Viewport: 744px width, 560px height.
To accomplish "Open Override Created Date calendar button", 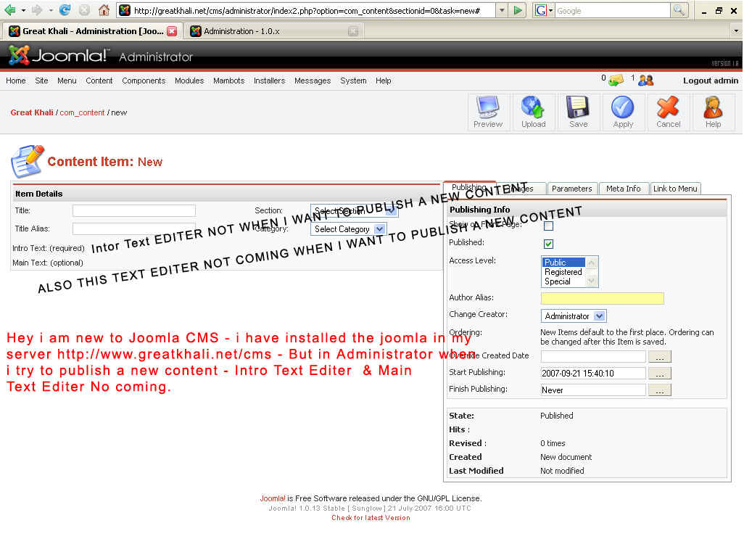I will (x=660, y=356).
